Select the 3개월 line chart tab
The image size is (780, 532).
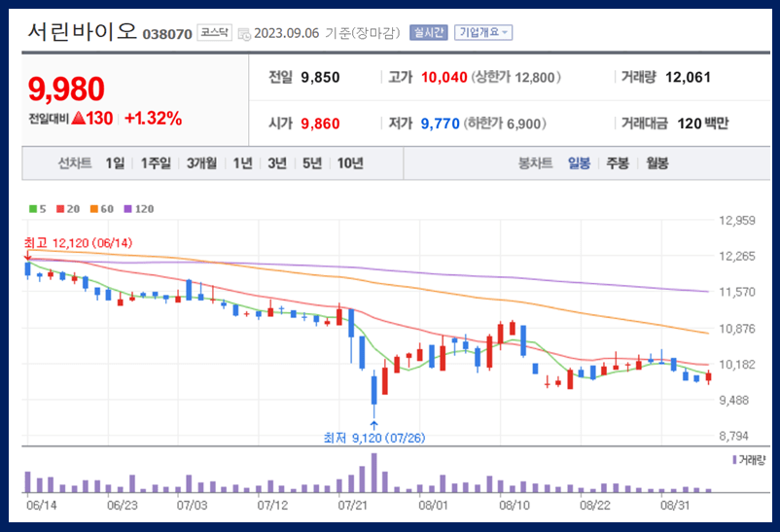click(x=202, y=163)
